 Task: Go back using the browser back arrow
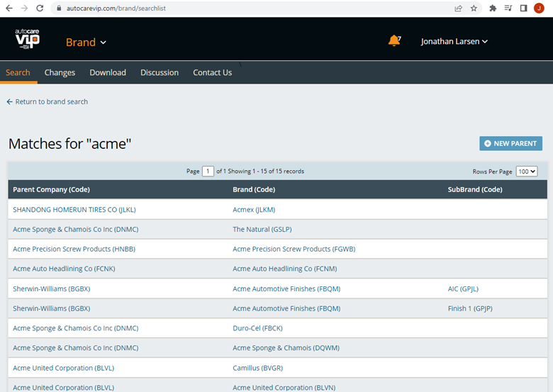(9, 8)
